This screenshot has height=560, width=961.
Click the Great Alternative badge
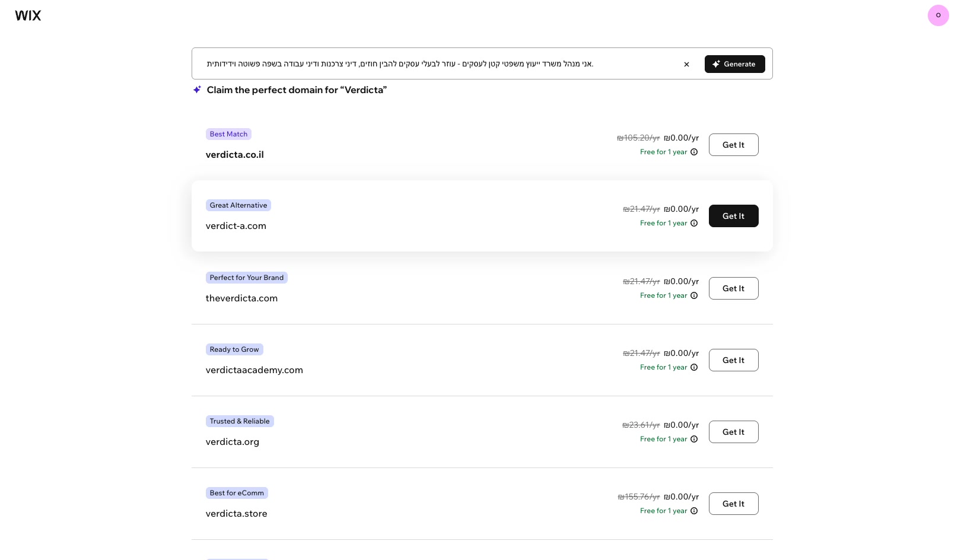point(238,205)
